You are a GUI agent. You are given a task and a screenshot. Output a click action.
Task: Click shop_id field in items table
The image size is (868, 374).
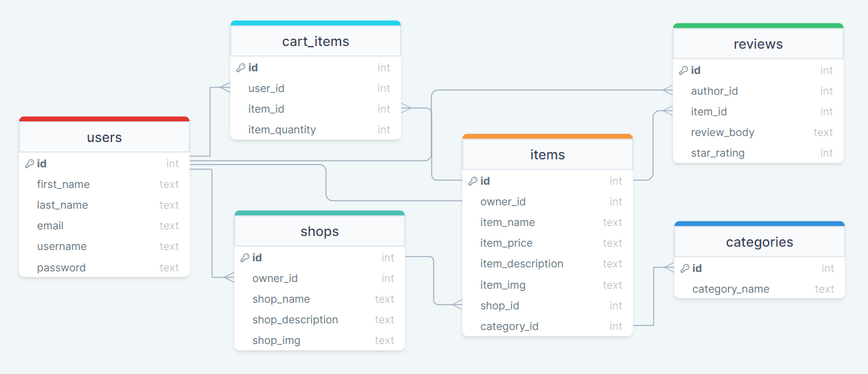tap(548, 305)
